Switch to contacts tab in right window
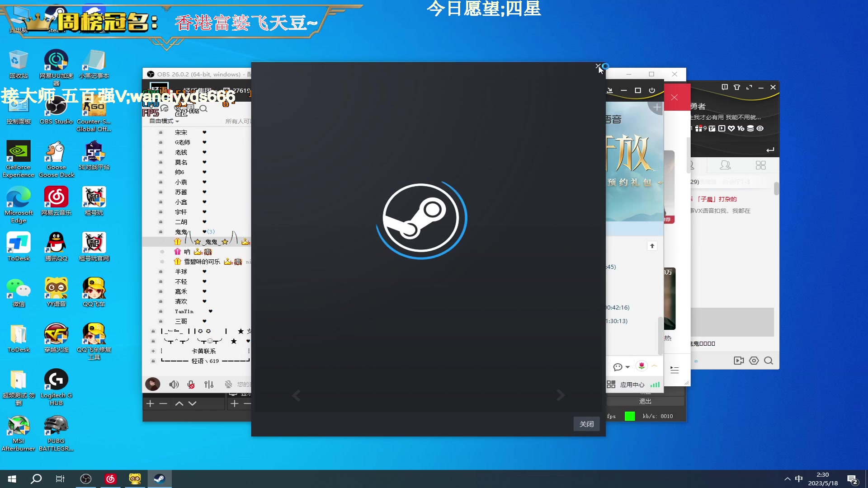 [725, 165]
